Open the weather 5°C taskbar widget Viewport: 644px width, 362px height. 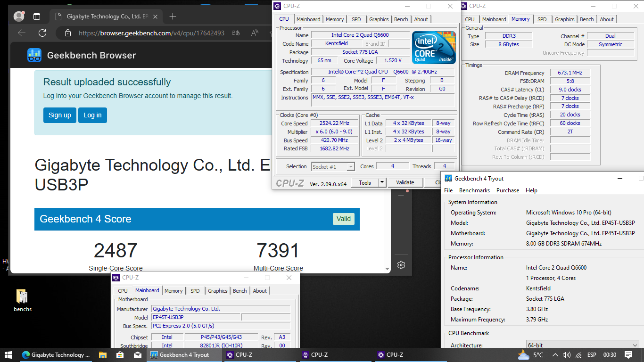click(x=531, y=355)
